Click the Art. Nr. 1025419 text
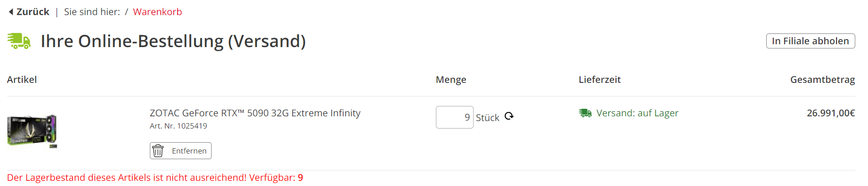This screenshot has width=868, height=186. 179,126
